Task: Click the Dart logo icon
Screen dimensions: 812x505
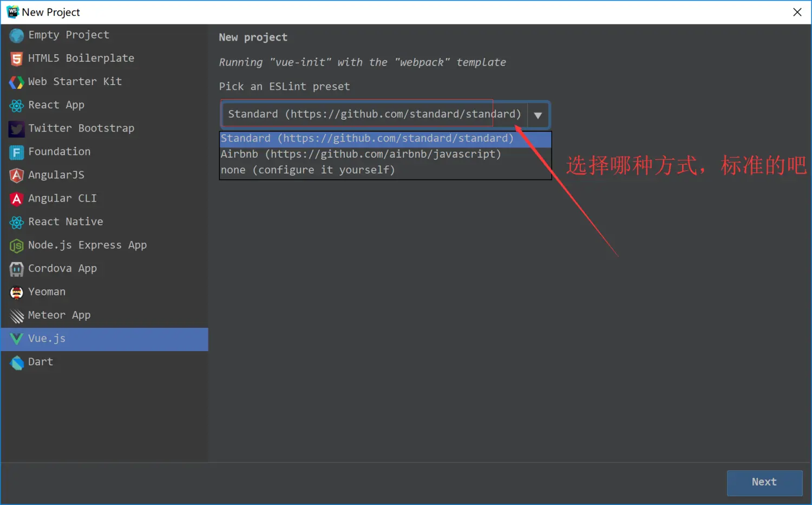Action: [17, 362]
